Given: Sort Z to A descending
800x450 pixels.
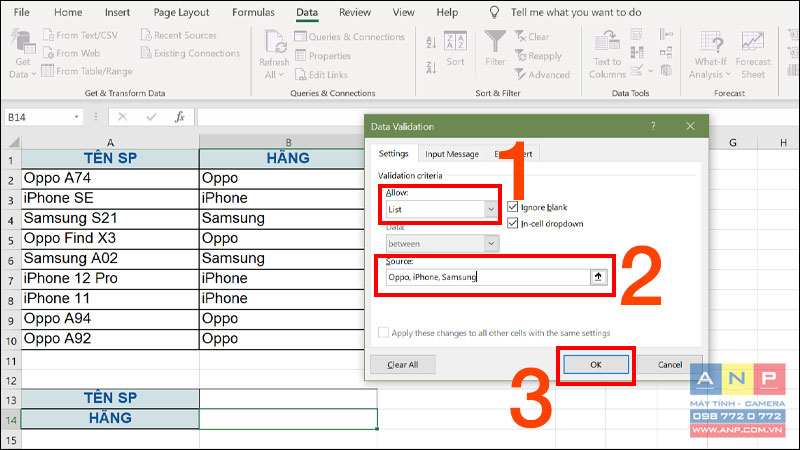Looking at the screenshot, I should pyautogui.click(x=431, y=67).
